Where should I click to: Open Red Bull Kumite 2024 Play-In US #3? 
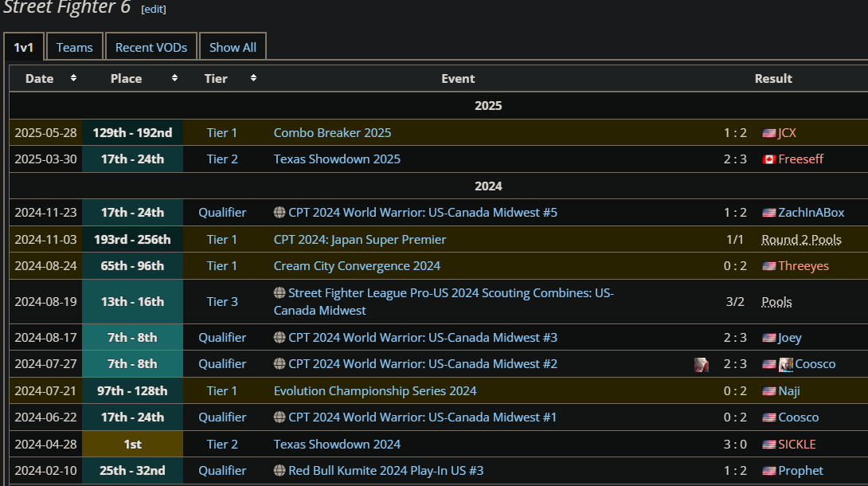point(386,471)
